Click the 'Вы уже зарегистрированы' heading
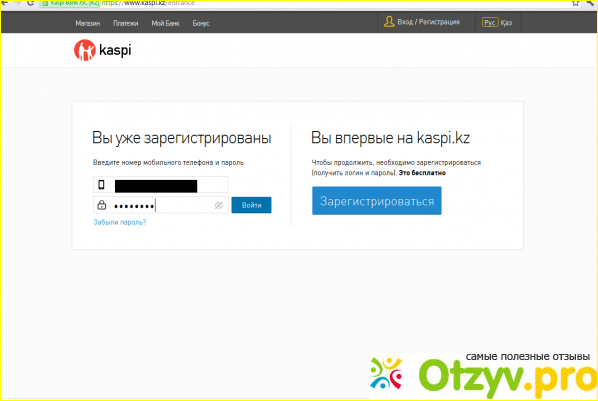Viewport: 598px width, 401px height. pyautogui.click(x=182, y=138)
